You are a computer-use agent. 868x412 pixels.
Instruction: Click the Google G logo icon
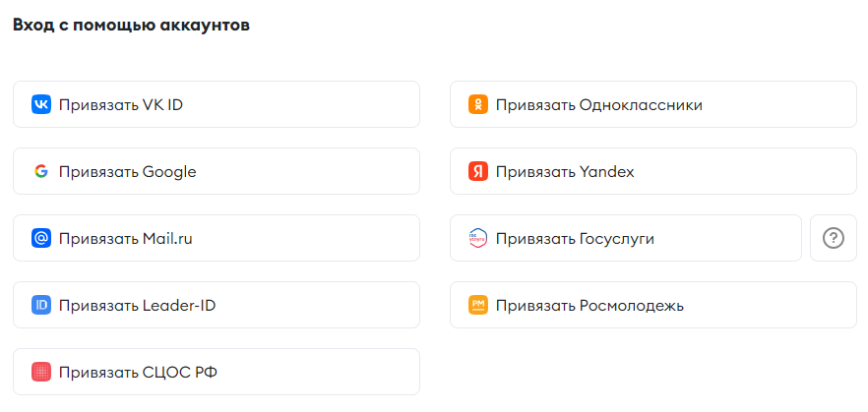pyautogui.click(x=41, y=171)
